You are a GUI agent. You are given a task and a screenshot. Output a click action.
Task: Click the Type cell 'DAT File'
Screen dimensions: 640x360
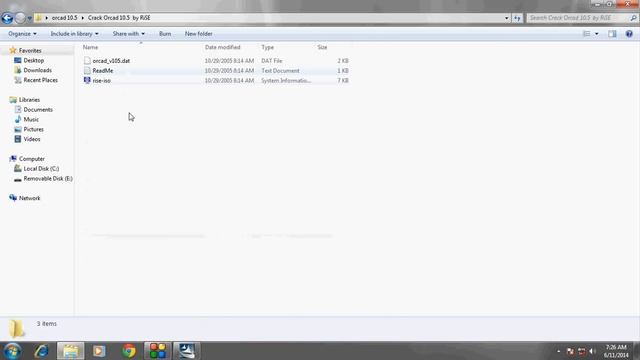coord(271,61)
